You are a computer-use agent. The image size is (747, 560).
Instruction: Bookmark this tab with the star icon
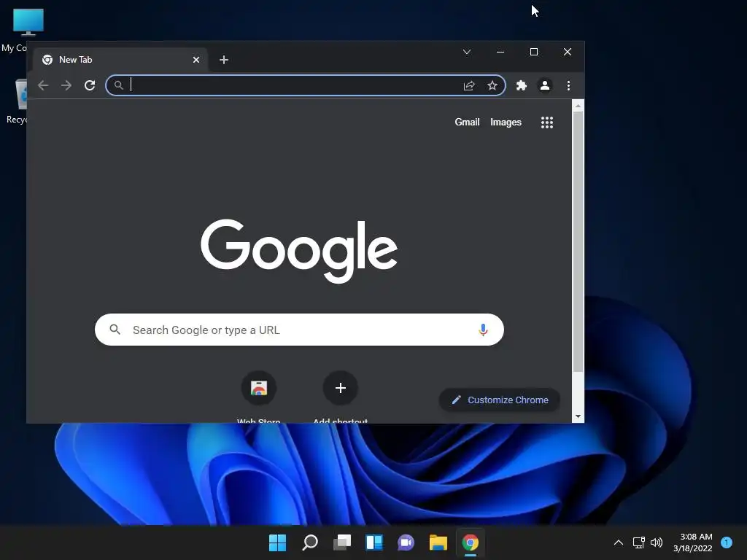pos(492,85)
